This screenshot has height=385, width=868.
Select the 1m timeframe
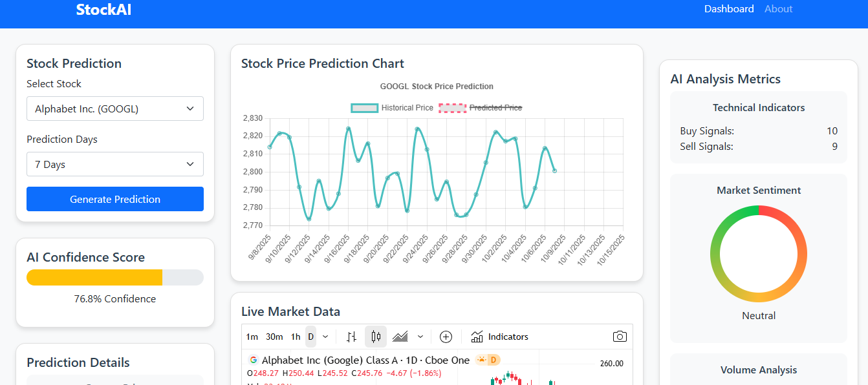252,337
